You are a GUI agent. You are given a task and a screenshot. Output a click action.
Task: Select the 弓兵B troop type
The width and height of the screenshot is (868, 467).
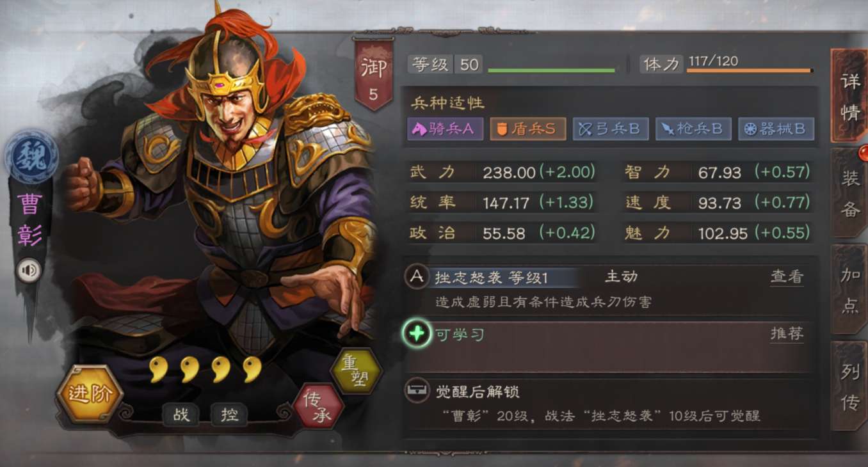[610, 129]
